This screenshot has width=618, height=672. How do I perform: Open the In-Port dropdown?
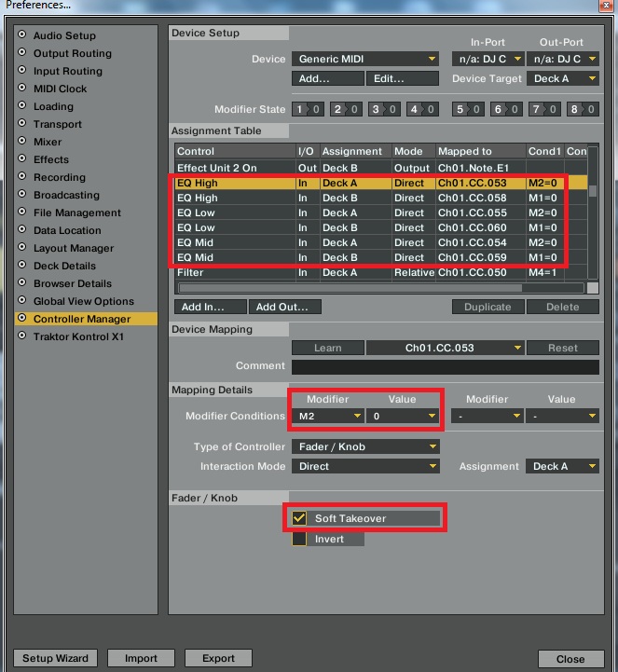click(488, 59)
